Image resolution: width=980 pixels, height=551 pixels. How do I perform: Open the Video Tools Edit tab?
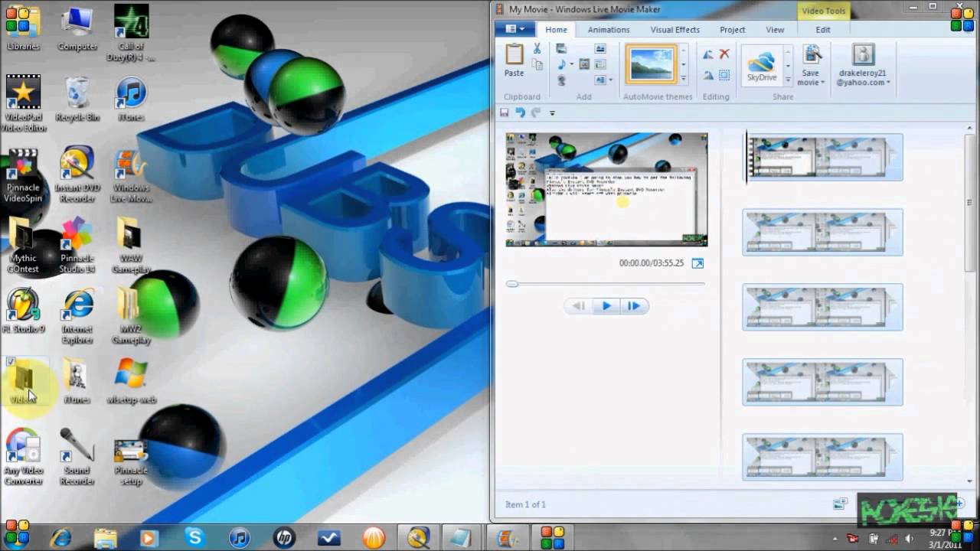(x=823, y=30)
